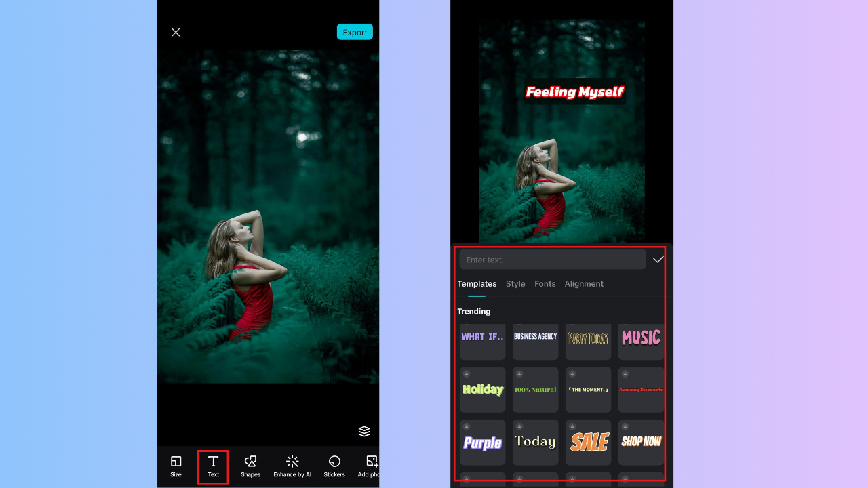This screenshot has width=868, height=488.
Task: Open the Stickers panel
Action: point(334,466)
